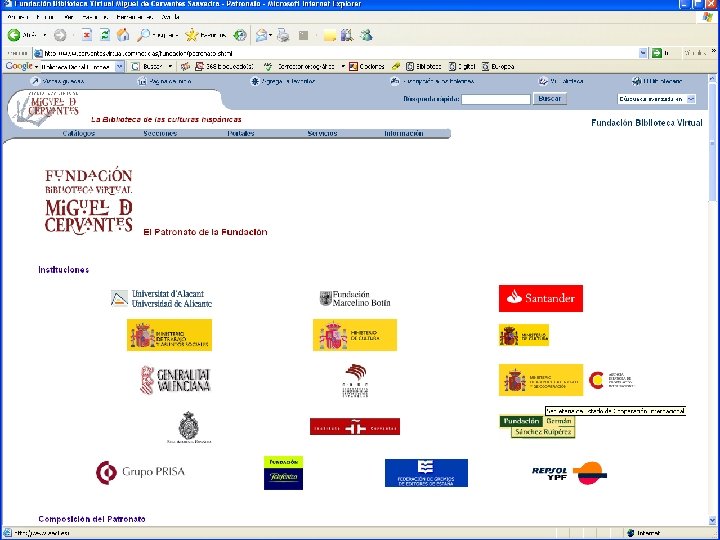Go to the Home page icon
Image resolution: width=720 pixels, height=540 pixels.
(123, 35)
